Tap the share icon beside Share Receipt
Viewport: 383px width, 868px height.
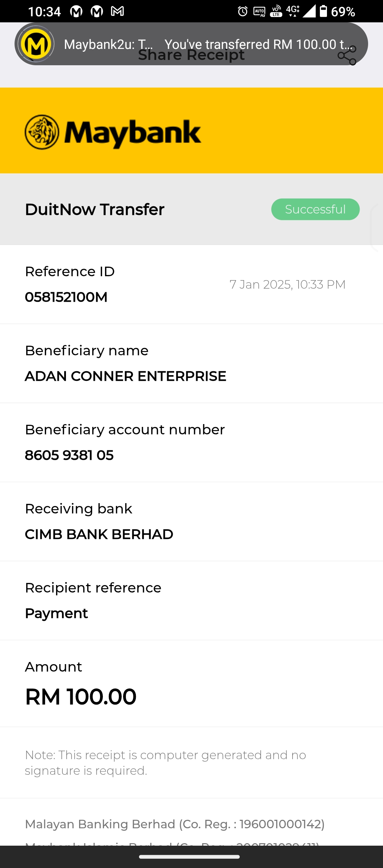pyautogui.click(x=347, y=56)
